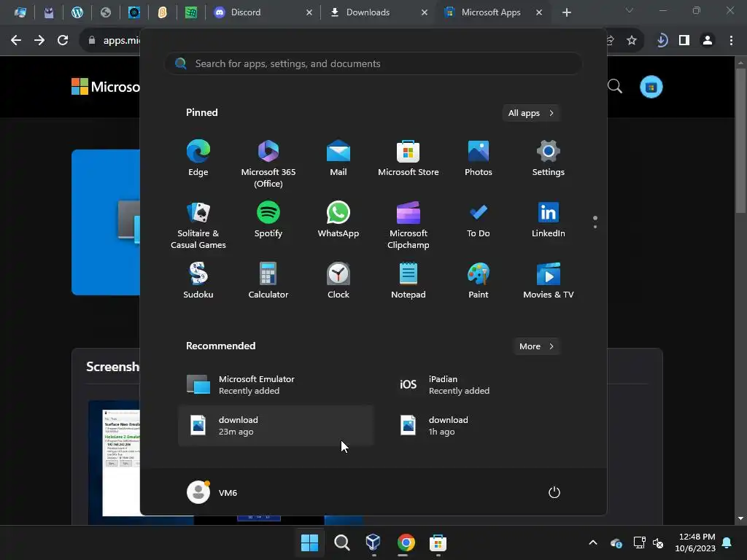Expand All apps list
The height and width of the screenshot is (560, 747).
point(531,113)
